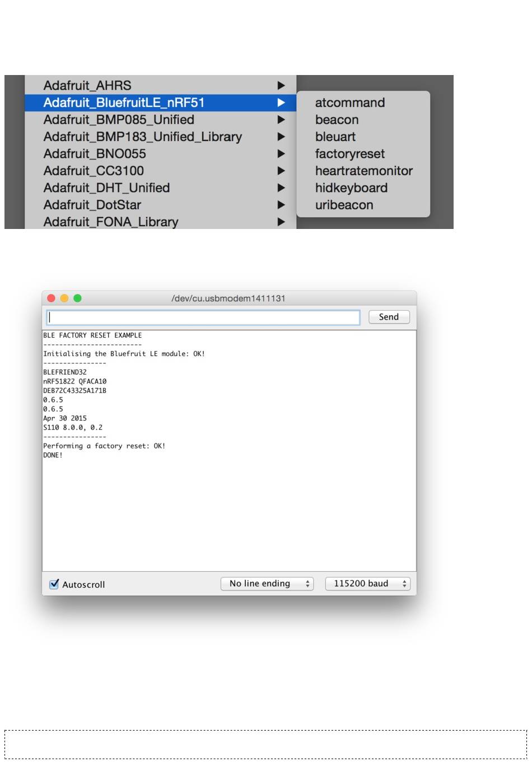Choose the uribeacon example
The height and width of the screenshot is (772, 532).
coord(344,205)
